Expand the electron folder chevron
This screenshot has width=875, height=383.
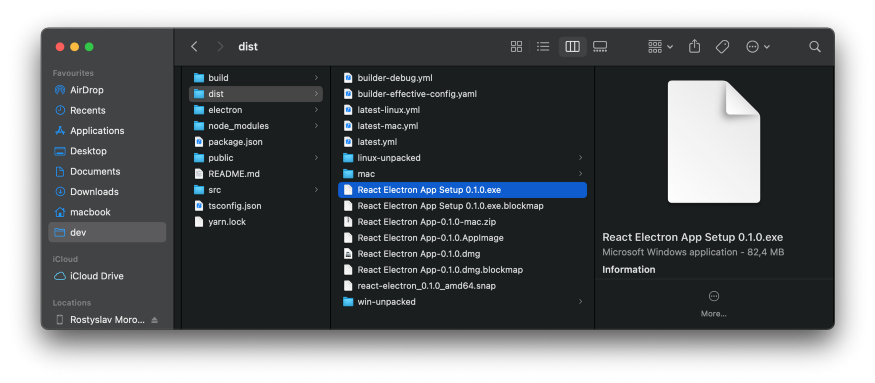click(316, 110)
